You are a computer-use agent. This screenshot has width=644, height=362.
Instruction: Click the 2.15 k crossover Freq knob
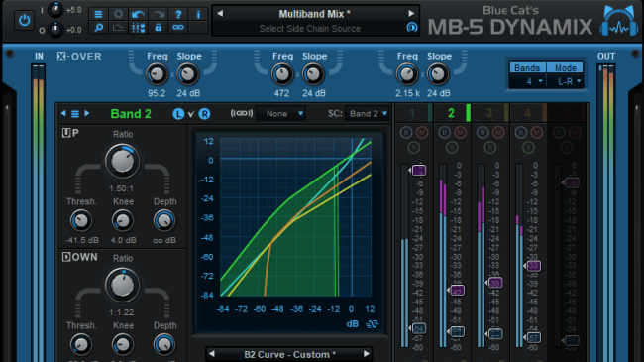(407, 74)
